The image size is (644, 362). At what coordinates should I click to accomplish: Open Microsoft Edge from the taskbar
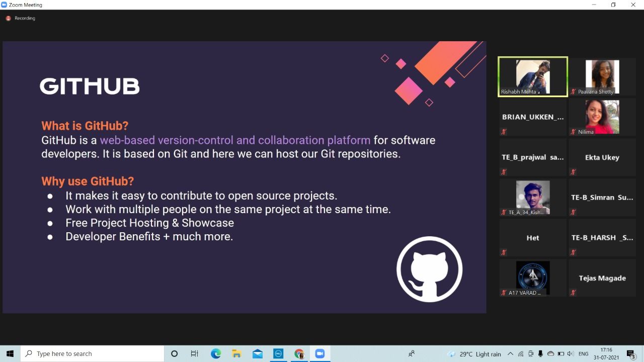click(216, 354)
